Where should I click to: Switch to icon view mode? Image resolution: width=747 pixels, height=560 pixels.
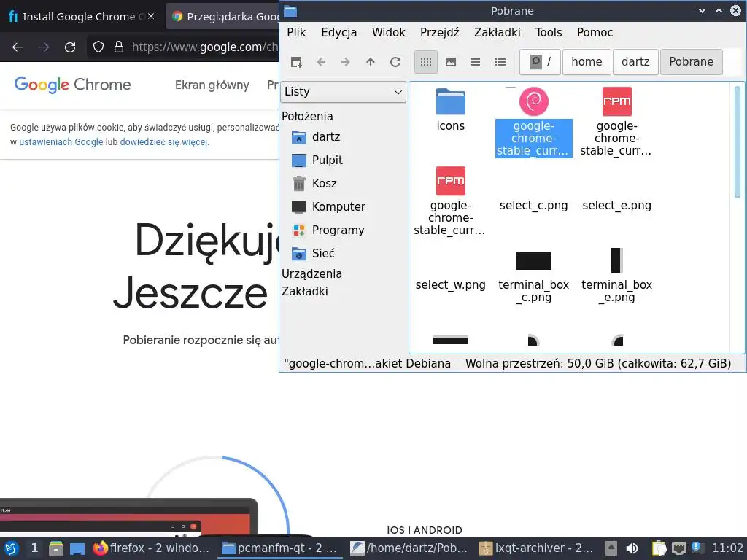[426, 62]
